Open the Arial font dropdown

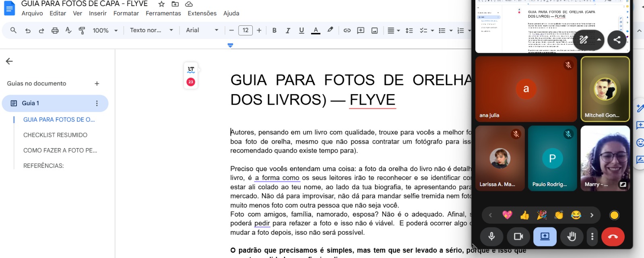[202, 30]
